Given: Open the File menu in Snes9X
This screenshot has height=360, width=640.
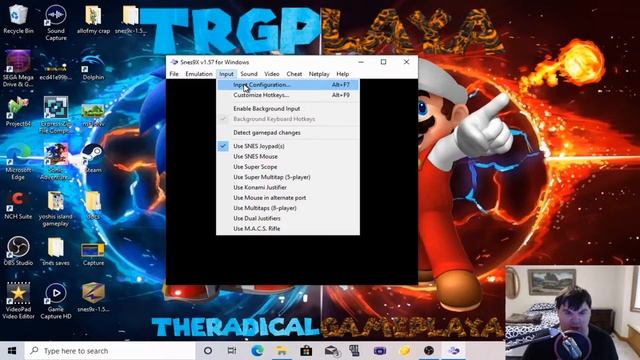Looking at the screenshot, I should [x=174, y=74].
